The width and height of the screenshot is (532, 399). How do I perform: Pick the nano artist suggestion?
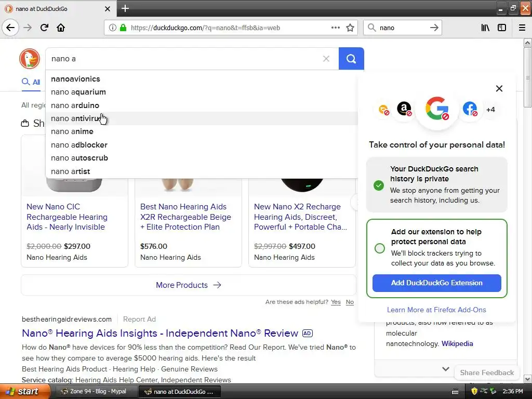point(202,171)
